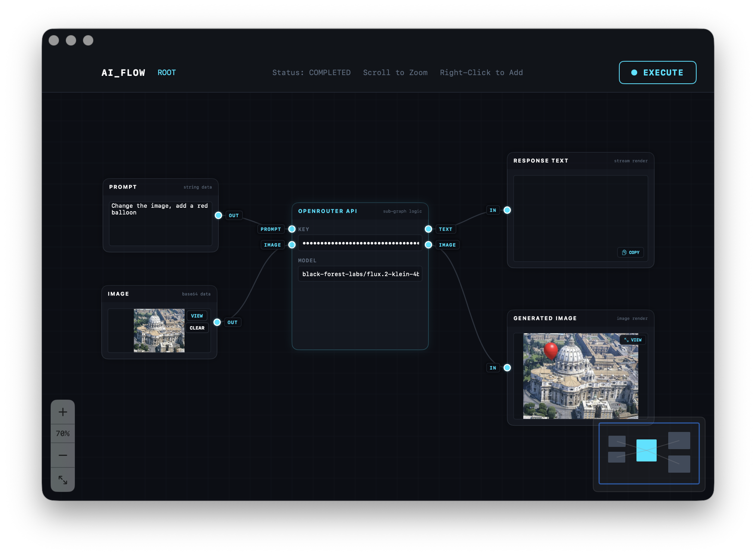Image resolution: width=756 pixels, height=556 pixels.
Task: Click the Right-Click to Add hint
Action: coord(481,72)
